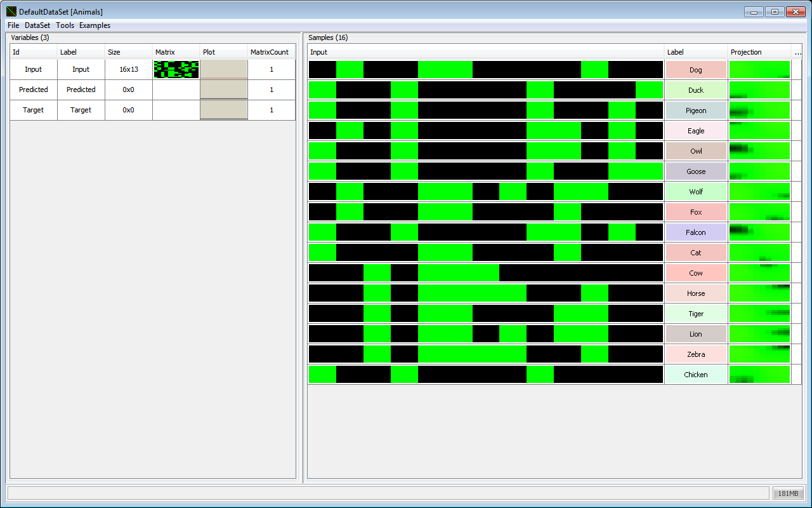812x508 pixels.
Task: Open the Input variable's matrix thumbnail
Action: point(176,69)
